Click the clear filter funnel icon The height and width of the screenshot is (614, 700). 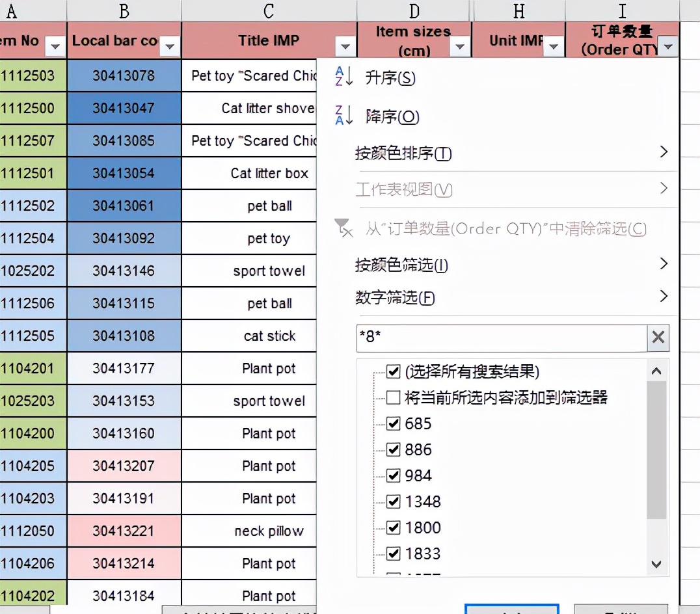(343, 228)
